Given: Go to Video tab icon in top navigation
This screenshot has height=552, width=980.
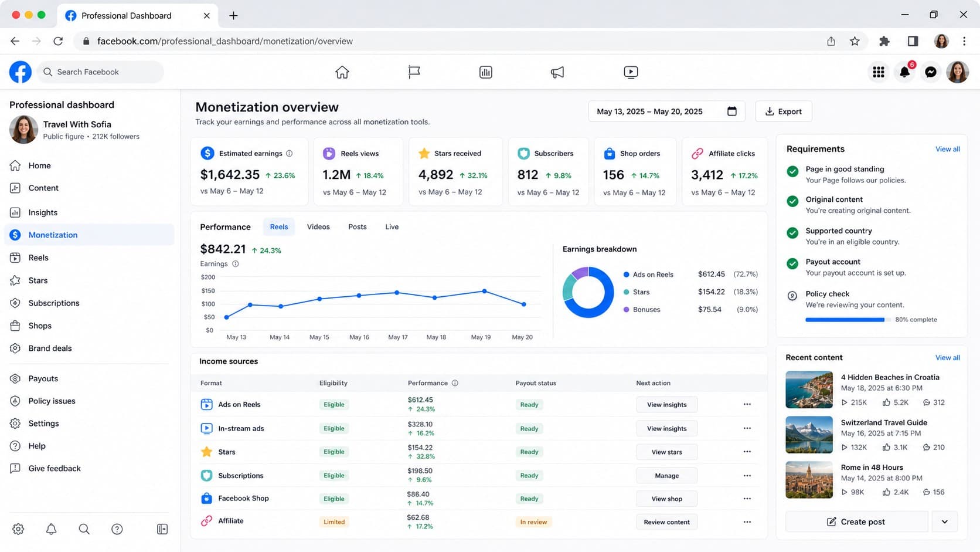Looking at the screenshot, I should [631, 72].
